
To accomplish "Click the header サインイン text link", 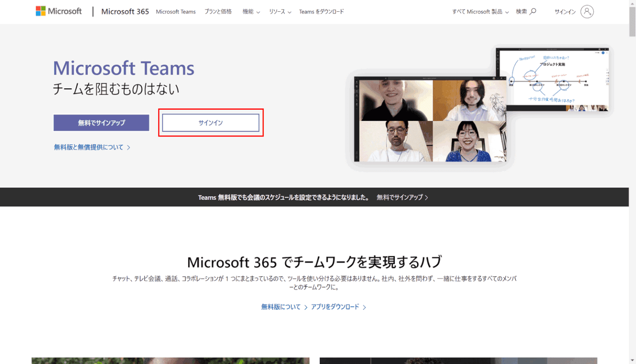I will coord(565,12).
